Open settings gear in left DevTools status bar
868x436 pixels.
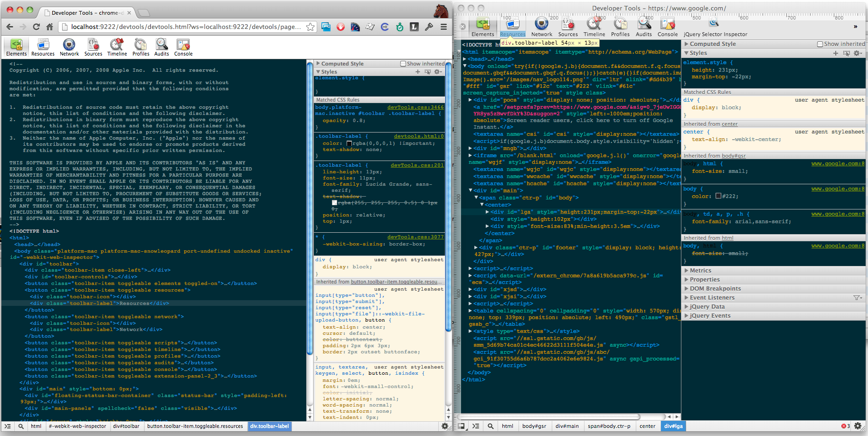point(445,426)
